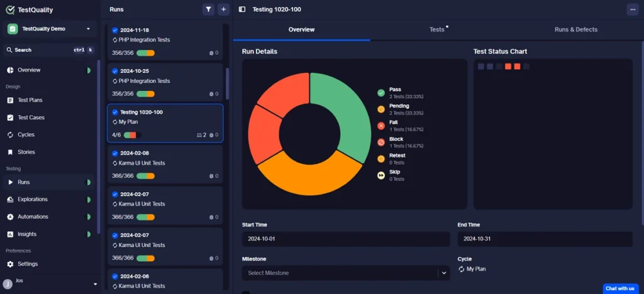
Task: Click the runs list scrollbar
Action: 228,84
